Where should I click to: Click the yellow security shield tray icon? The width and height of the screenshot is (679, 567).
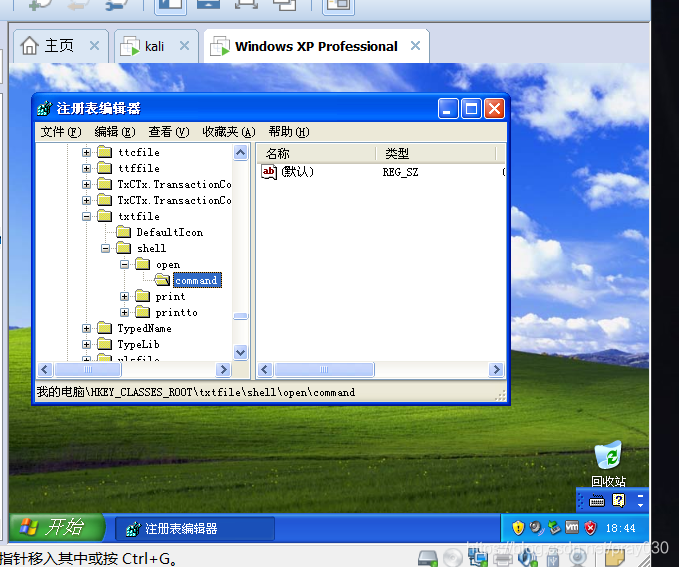coord(518,528)
